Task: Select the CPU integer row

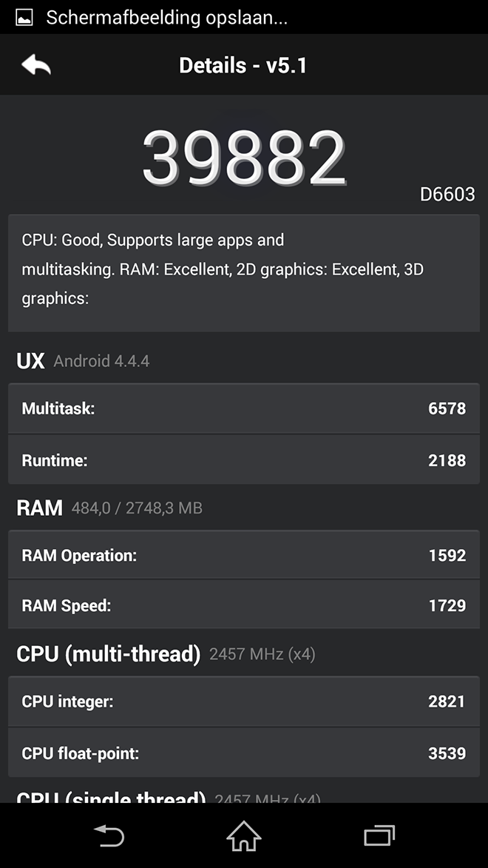Action: coord(244,702)
